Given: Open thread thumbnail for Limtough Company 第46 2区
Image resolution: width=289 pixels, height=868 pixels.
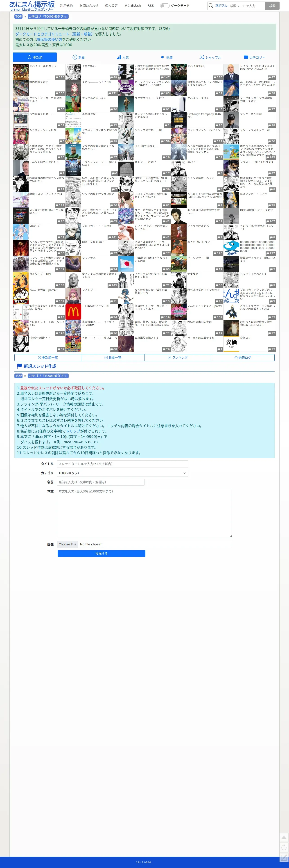Looking at the screenshot, I should pyautogui.click(x=178, y=120).
